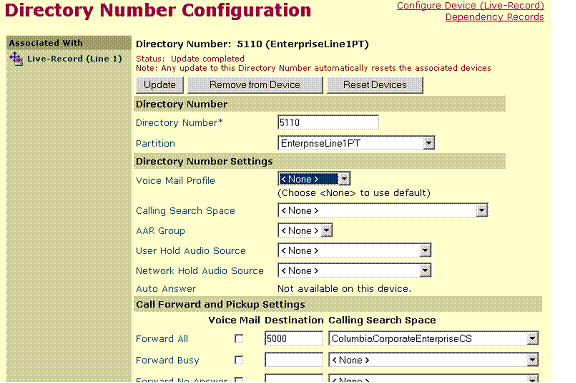
Task: Open the Dependency Records link
Action: 494,17
